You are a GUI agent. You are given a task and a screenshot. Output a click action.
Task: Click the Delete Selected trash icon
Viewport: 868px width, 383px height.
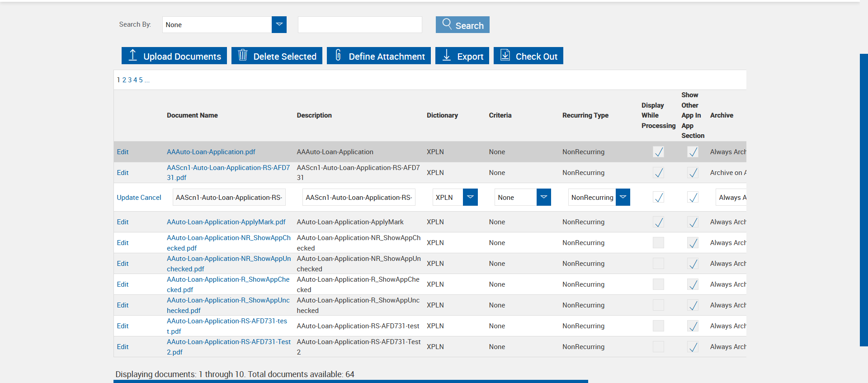tap(243, 55)
